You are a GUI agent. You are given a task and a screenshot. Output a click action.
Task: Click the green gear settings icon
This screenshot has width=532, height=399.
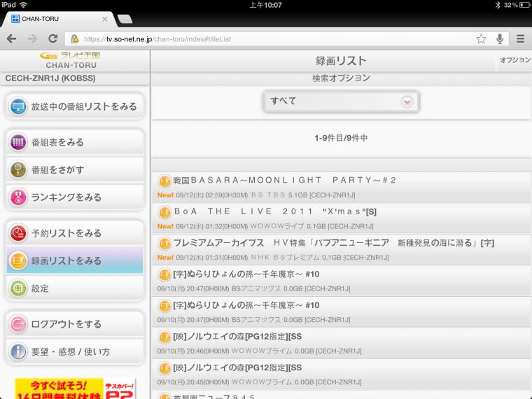pyautogui.click(x=18, y=288)
